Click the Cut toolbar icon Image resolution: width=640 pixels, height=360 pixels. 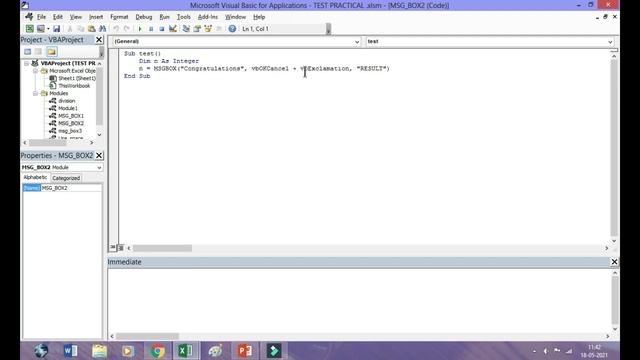click(x=70, y=29)
